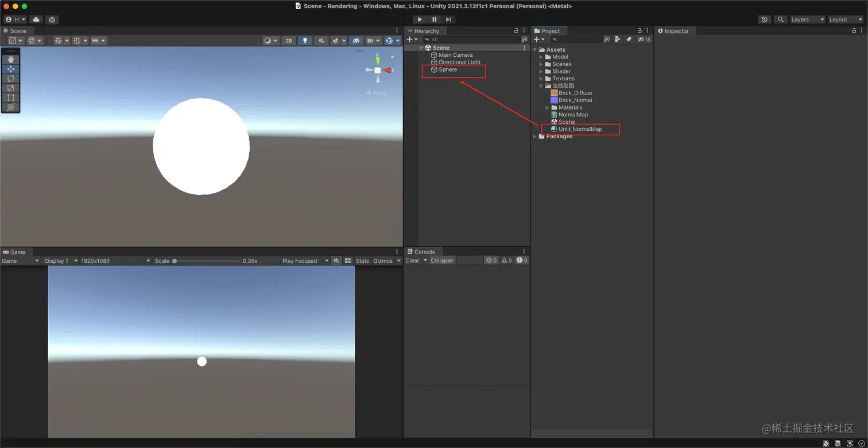The image size is (868, 448).
Task: Toggle scene visibility eye button
Action: (x=356, y=41)
